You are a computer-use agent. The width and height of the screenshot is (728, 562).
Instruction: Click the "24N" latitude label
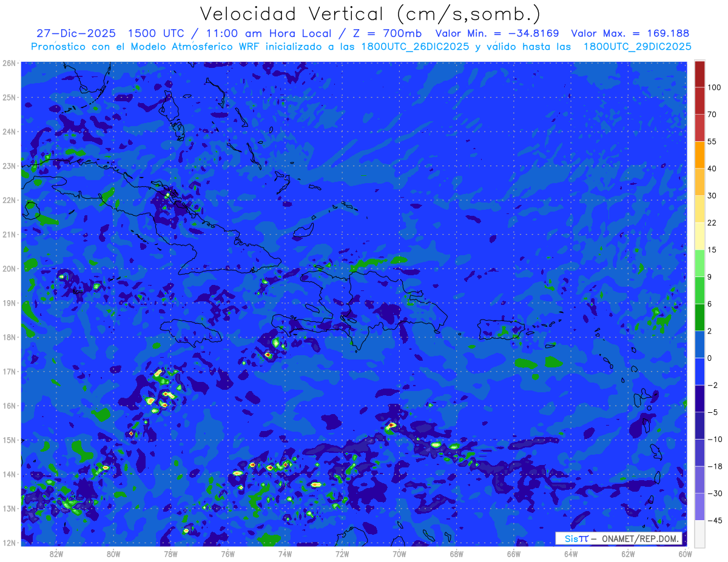coord(9,132)
